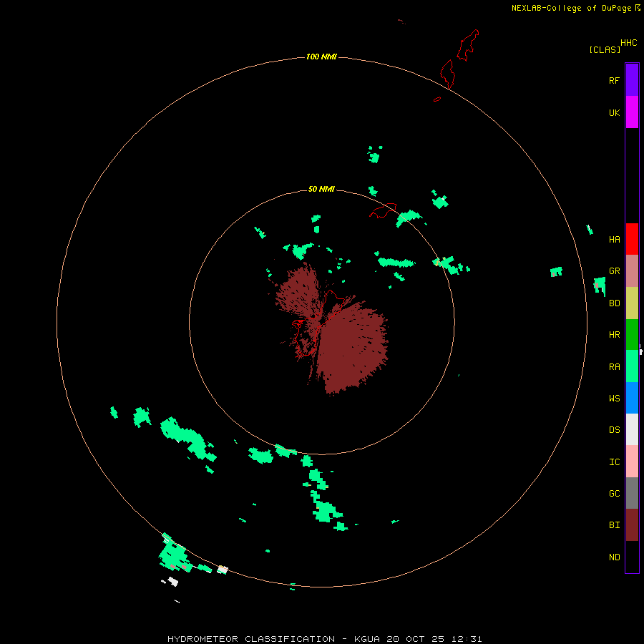Click the Hydrometeor Classification KGUA title caption
Screen dimensions: 644x644
click(x=324, y=639)
